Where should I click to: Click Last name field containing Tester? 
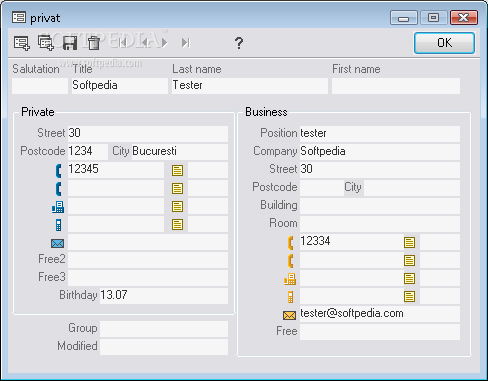(x=250, y=86)
